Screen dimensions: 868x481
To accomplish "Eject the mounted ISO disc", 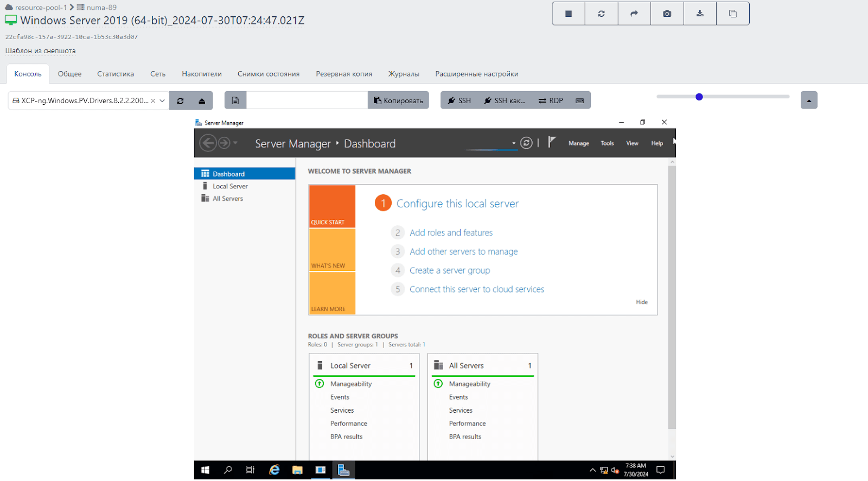I will pyautogui.click(x=202, y=101).
